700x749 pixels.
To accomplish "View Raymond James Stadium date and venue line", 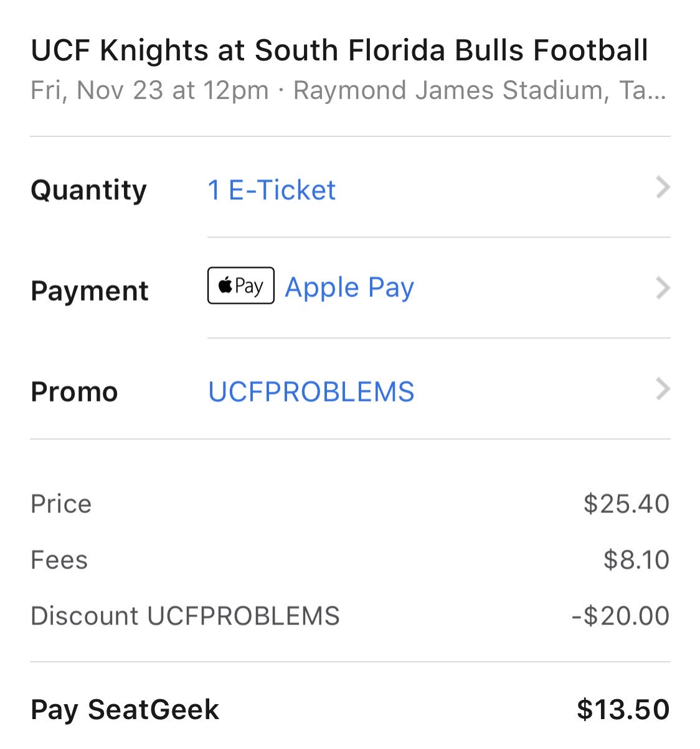I will click(349, 90).
